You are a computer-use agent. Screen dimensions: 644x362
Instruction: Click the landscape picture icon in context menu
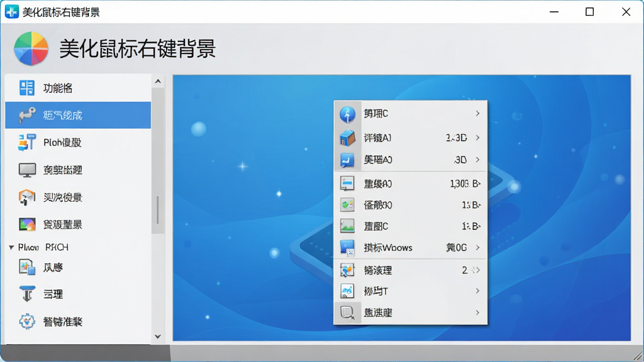click(347, 226)
